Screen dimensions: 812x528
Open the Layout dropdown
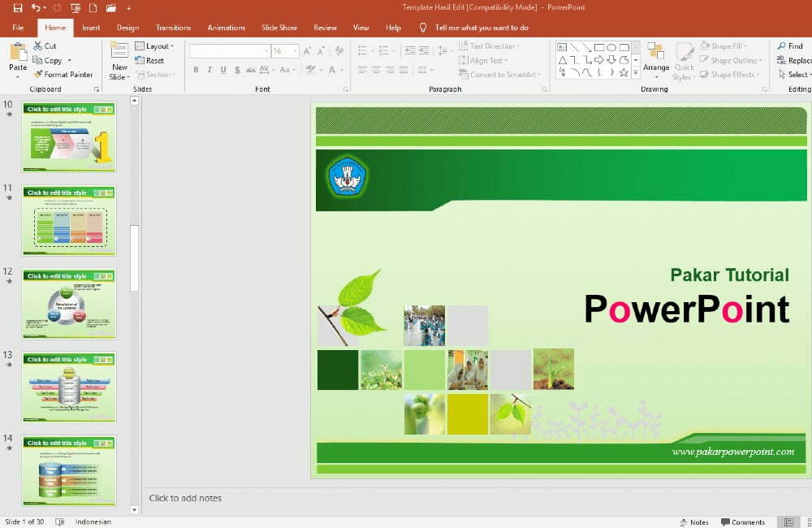click(x=155, y=46)
